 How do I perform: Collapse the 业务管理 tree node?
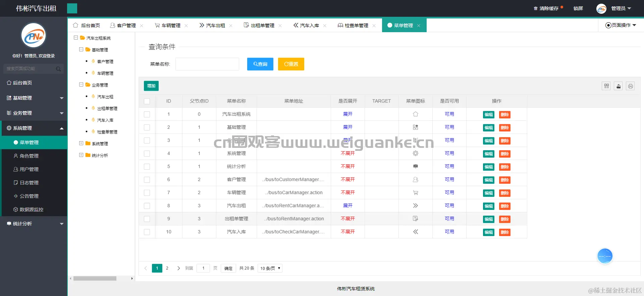[x=81, y=85]
